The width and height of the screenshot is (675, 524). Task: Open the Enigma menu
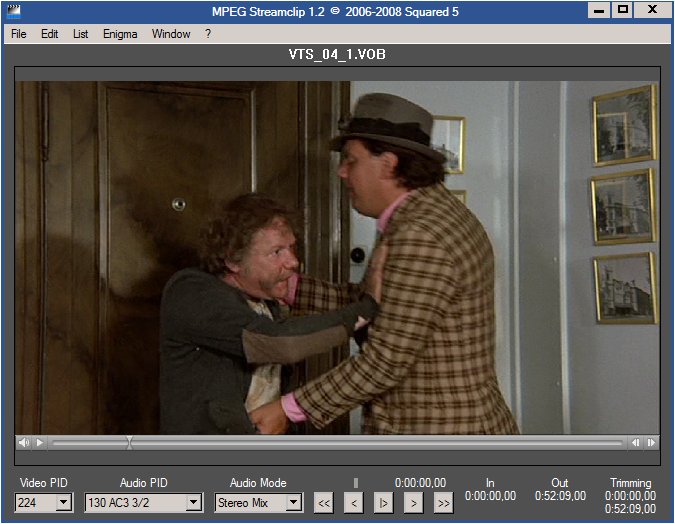tap(120, 34)
